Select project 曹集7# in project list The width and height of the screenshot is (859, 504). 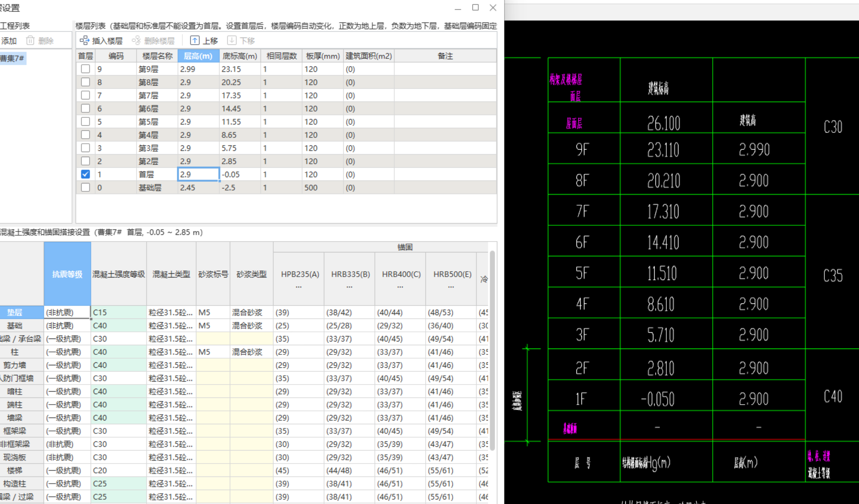click(x=13, y=58)
